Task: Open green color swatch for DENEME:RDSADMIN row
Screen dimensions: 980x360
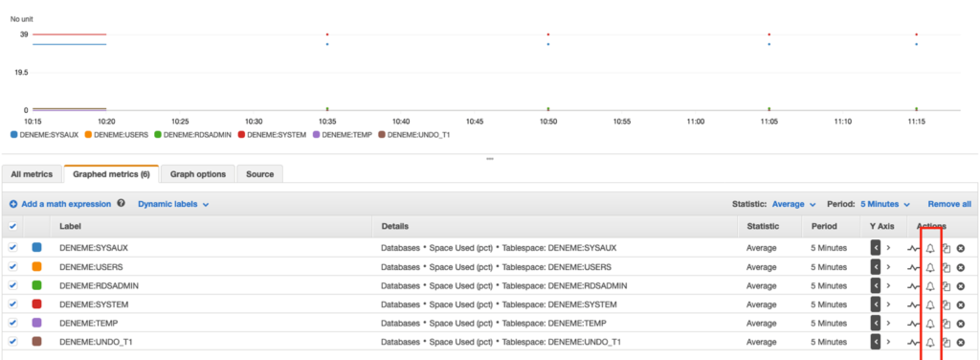Action: point(37,285)
